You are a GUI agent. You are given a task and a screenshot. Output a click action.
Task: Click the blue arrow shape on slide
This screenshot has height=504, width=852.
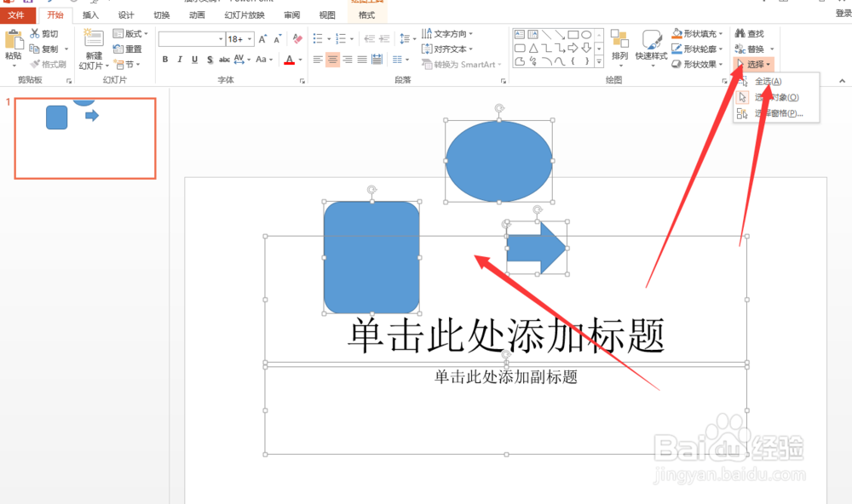point(536,248)
